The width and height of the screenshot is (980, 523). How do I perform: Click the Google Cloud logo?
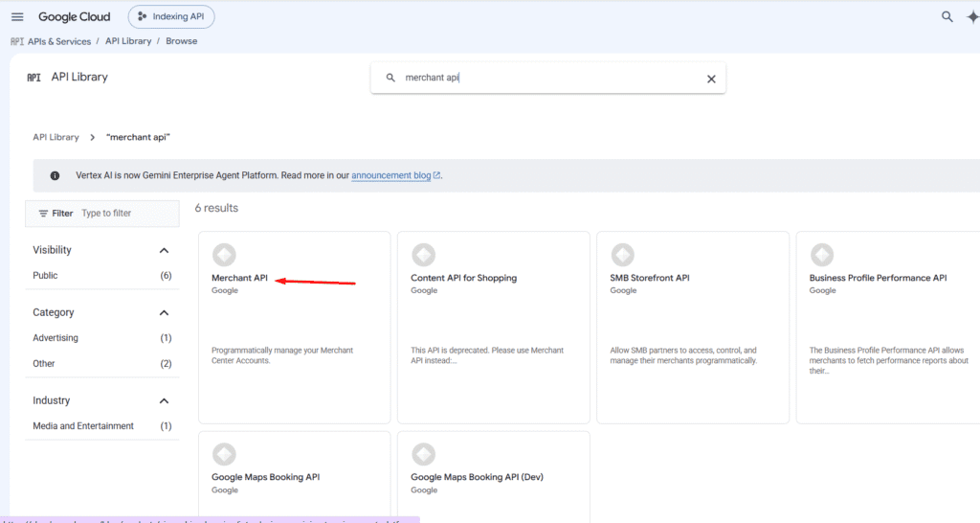[x=74, y=17]
